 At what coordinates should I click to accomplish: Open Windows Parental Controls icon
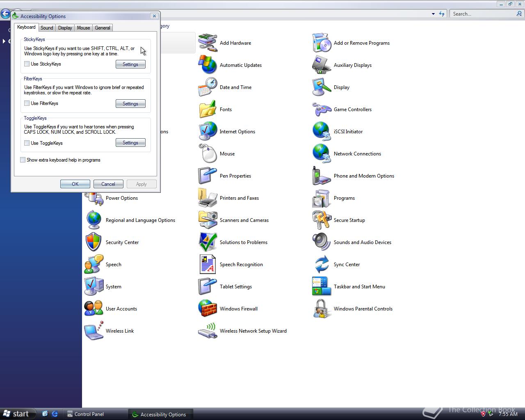pos(322,309)
